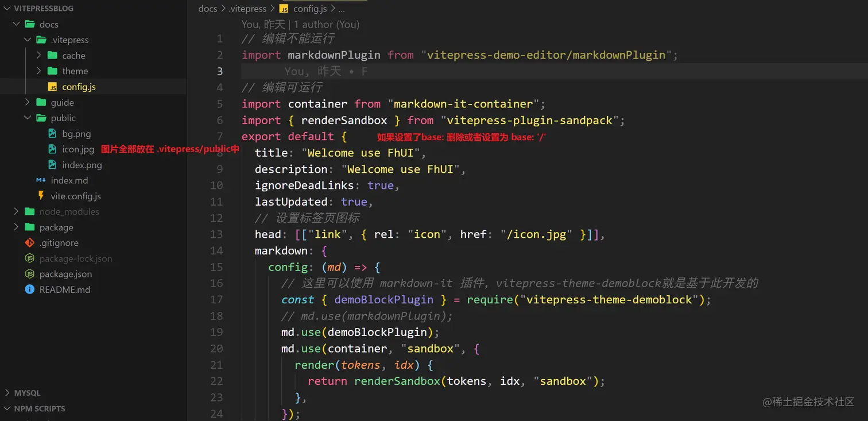Click the "markdown-it-container" import string

click(463, 104)
